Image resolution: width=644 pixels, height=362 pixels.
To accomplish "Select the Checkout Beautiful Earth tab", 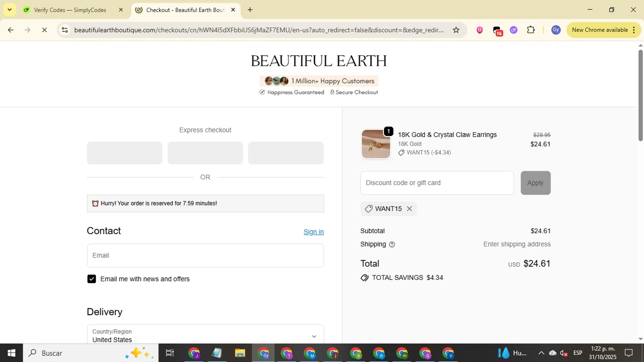I will [186, 9].
